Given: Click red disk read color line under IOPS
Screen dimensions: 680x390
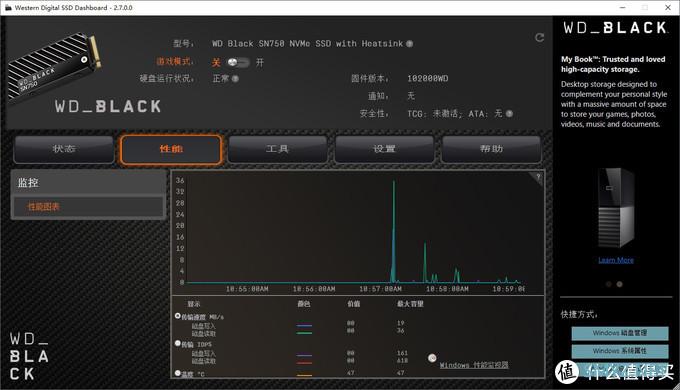Looking at the screenshot, I should click(304, 363).
